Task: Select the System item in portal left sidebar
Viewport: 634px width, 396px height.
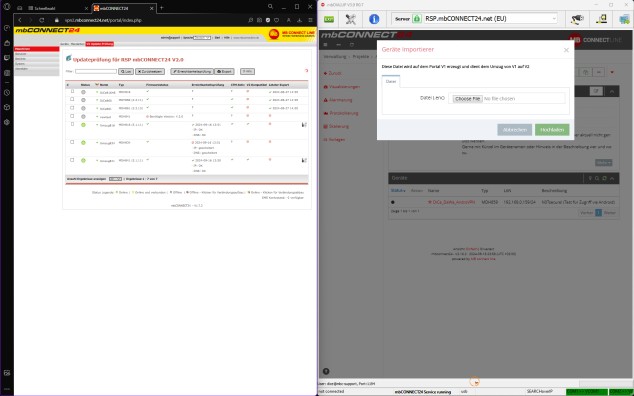Action: tap(37, 64)
